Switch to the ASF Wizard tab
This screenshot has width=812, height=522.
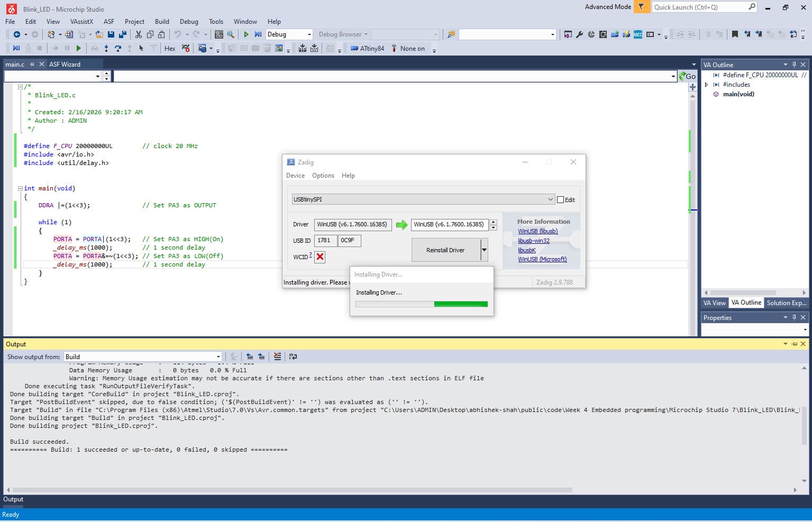(x=65, y=65)
